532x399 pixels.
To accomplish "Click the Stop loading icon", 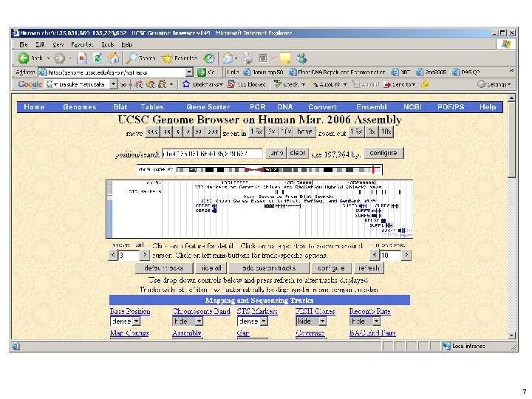I will pyautogui.click(x=81, y=58).
